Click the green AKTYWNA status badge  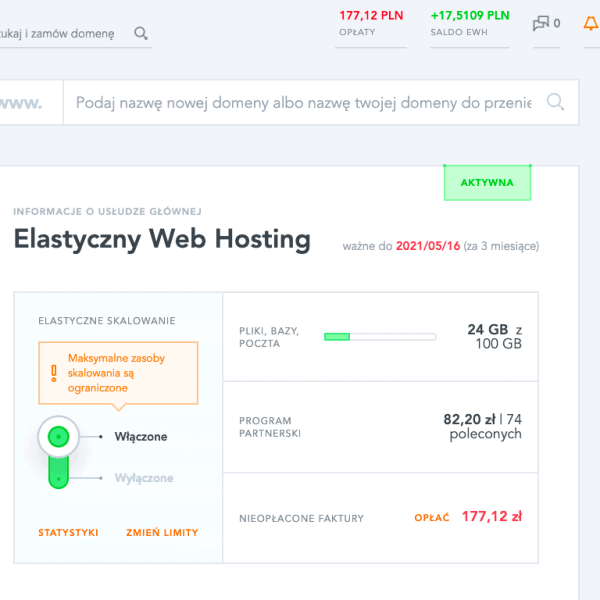click(487, 183)
